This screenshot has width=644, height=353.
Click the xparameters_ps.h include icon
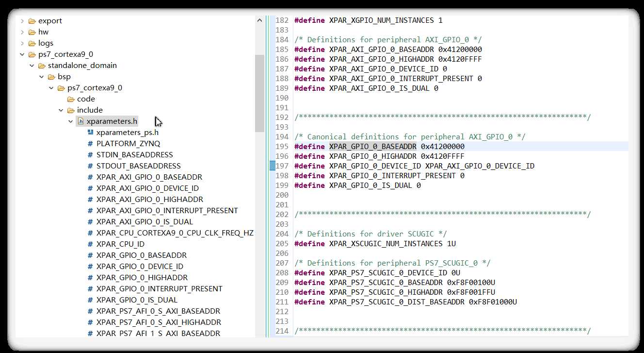(x=90, y=132)
